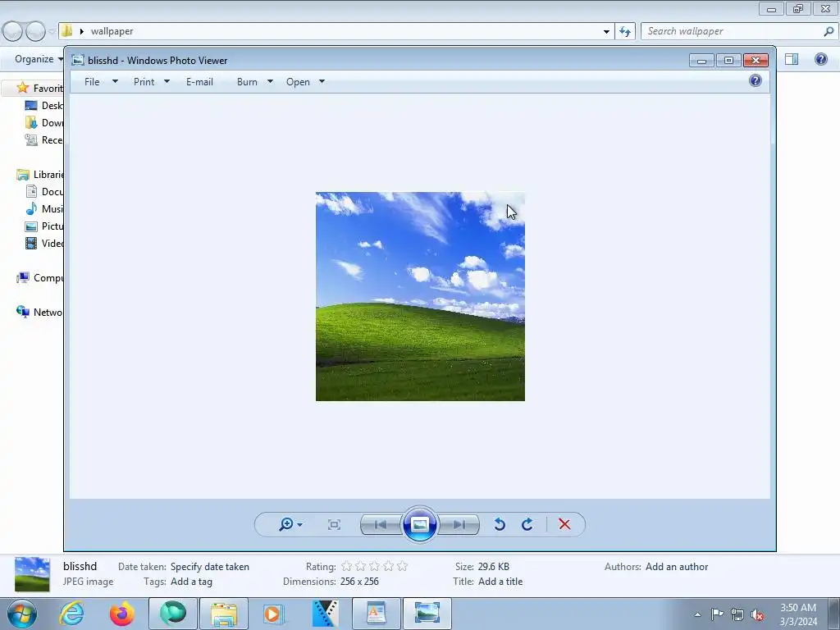Open the Organize menu in Explorer
This screenshot has height=630, width=840.
tap(39, 59)
